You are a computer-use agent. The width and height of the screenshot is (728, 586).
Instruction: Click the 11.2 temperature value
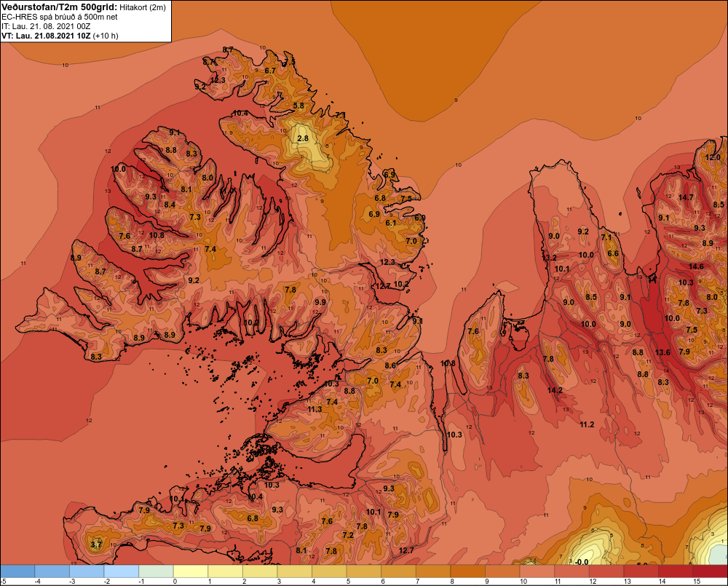[x=587, y=424]
